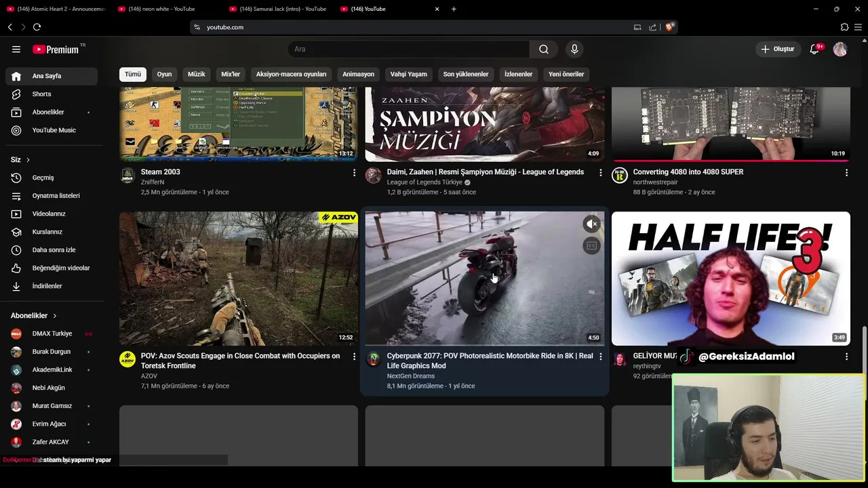Open Kurslarınız in sidebar
This screenshot has width=868, height=488.
tap(52, 232)
